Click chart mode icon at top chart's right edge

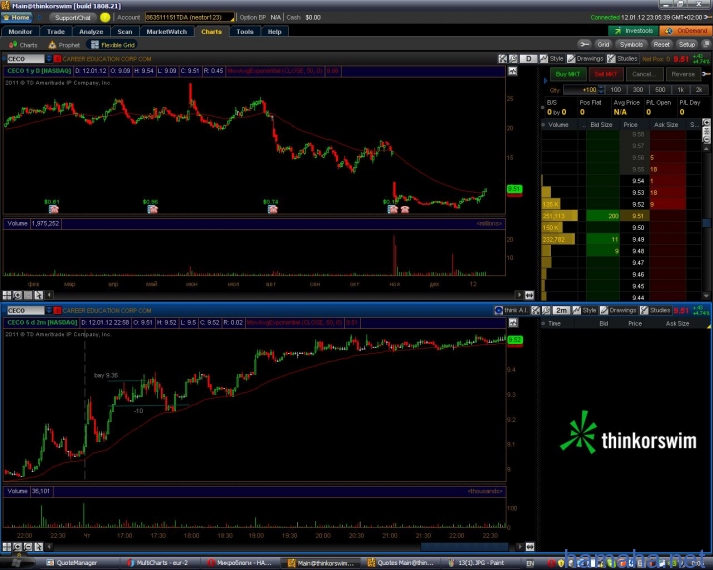(512, 71)
